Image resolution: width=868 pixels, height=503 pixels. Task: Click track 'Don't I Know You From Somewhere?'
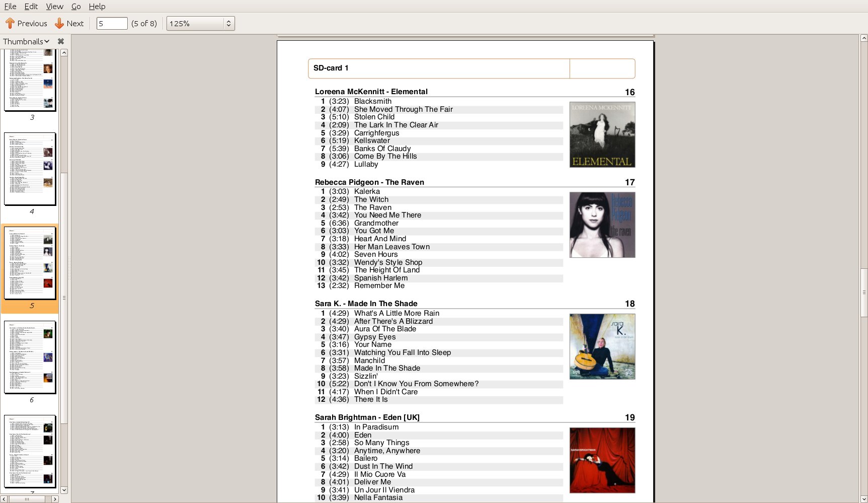point(416,384)
